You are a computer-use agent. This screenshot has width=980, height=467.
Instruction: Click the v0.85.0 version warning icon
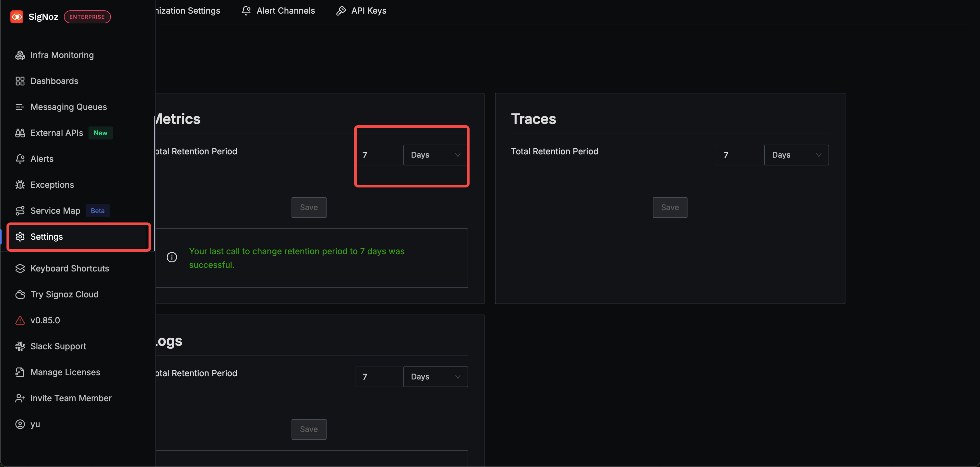[x=20, y=320]
